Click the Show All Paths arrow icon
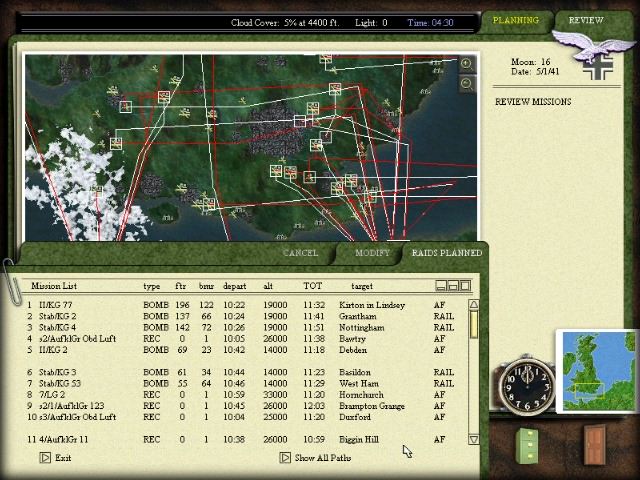The image size is (640, 480). [285, 458]
